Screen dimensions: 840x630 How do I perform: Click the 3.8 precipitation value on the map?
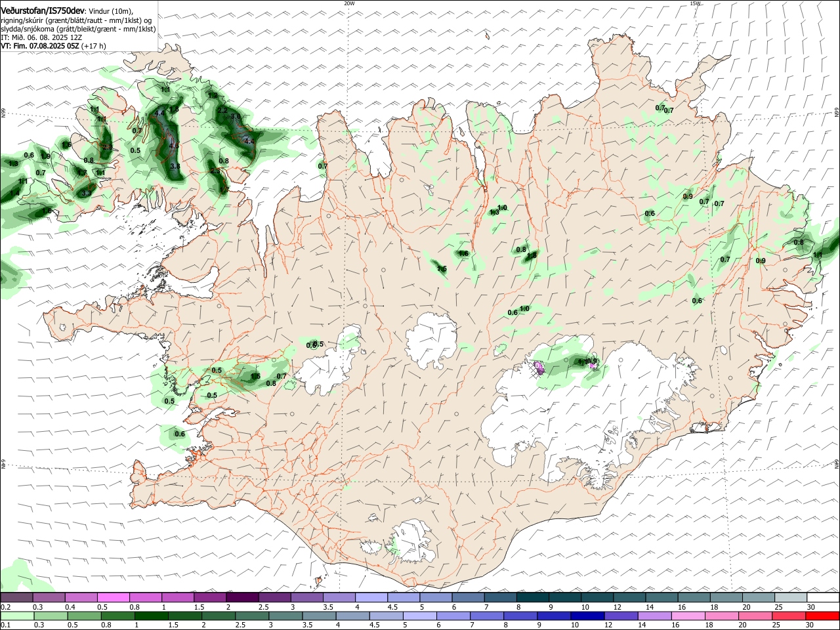coord(175,167)
